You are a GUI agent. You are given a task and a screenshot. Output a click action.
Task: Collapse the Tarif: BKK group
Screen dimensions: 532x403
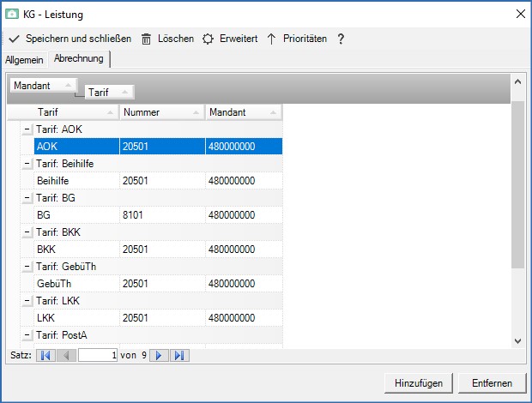point(27,232)
